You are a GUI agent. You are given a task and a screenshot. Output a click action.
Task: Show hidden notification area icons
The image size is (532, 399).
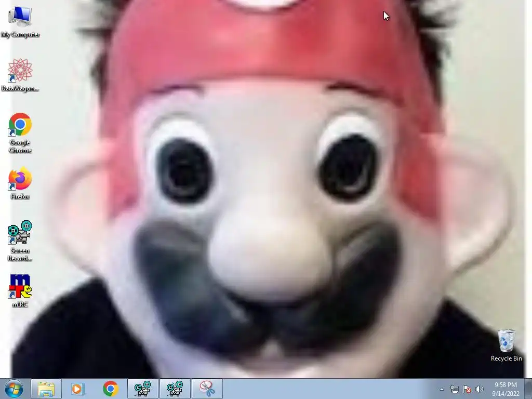[x=442, y=389]
